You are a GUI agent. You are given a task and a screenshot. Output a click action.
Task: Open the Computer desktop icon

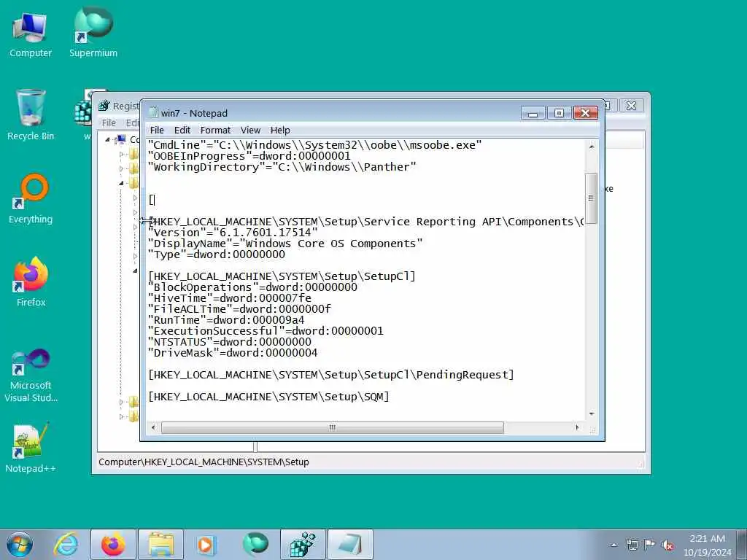tap(30, 35)
